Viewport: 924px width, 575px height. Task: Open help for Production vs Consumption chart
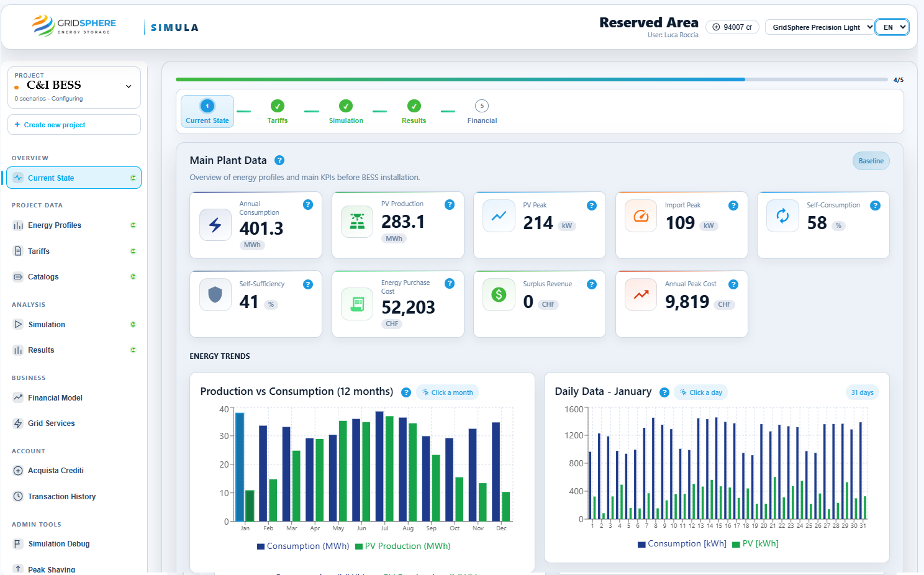(406, 392)
